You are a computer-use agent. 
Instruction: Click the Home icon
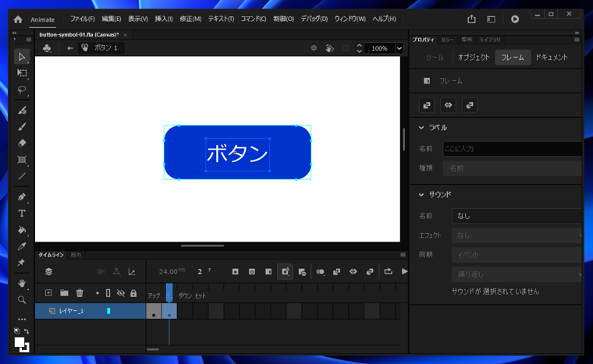[18, 19]
